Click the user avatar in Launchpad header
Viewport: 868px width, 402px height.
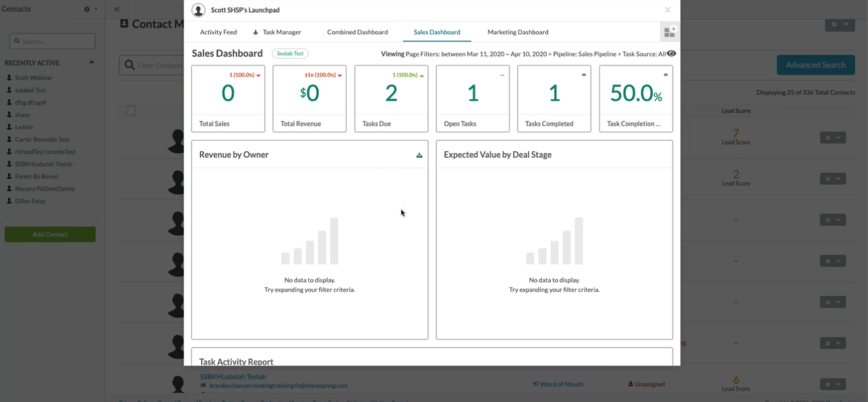click(198, 10)
